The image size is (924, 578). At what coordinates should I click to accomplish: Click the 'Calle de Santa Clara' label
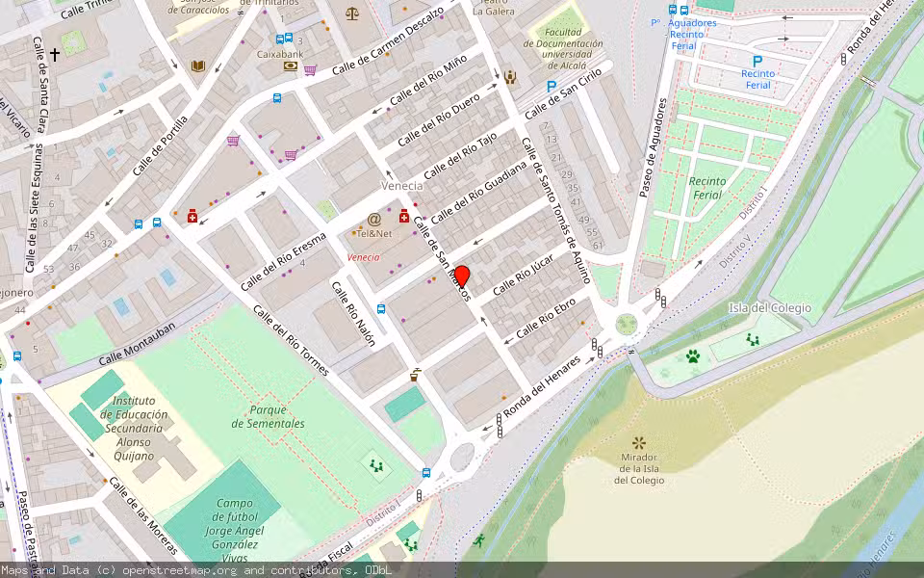pos(39,85)
